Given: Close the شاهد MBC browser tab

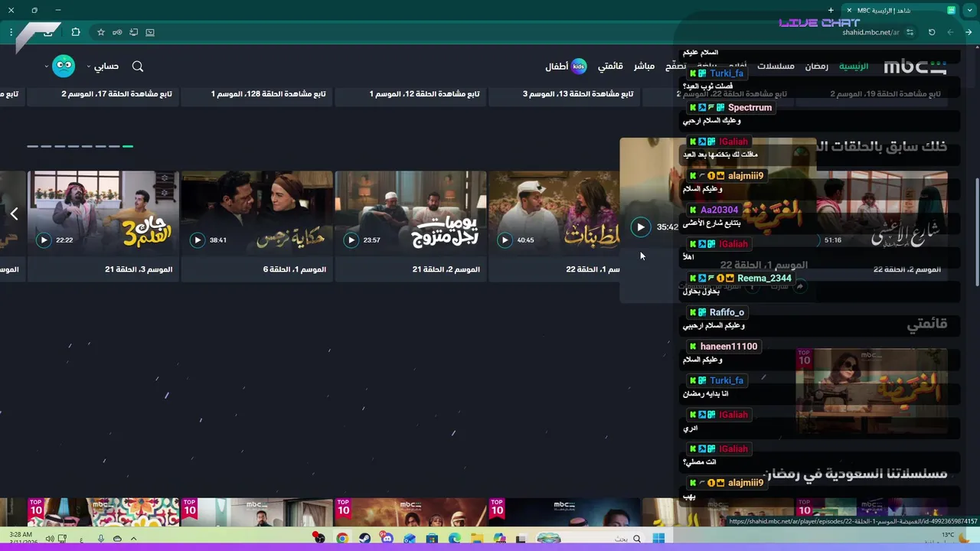Looking at the screenshot, I should point(848,10).
